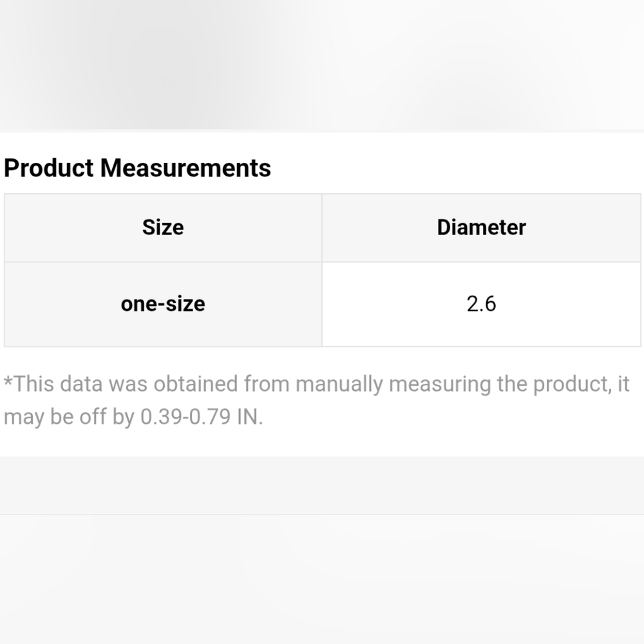Click the asterisk before This data
This screenshot has height=644, width=644.
pos(8,382)
